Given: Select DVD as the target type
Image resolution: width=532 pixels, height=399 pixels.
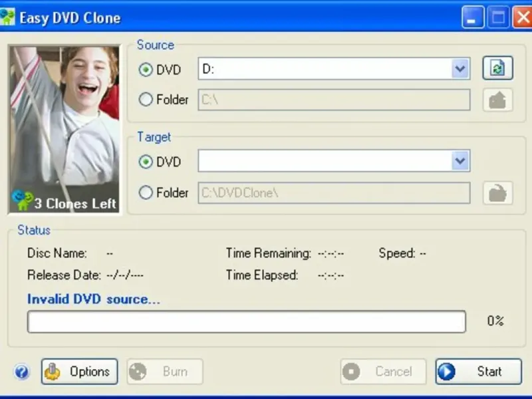Looking at the screenshot, I should tap(146, 162).
